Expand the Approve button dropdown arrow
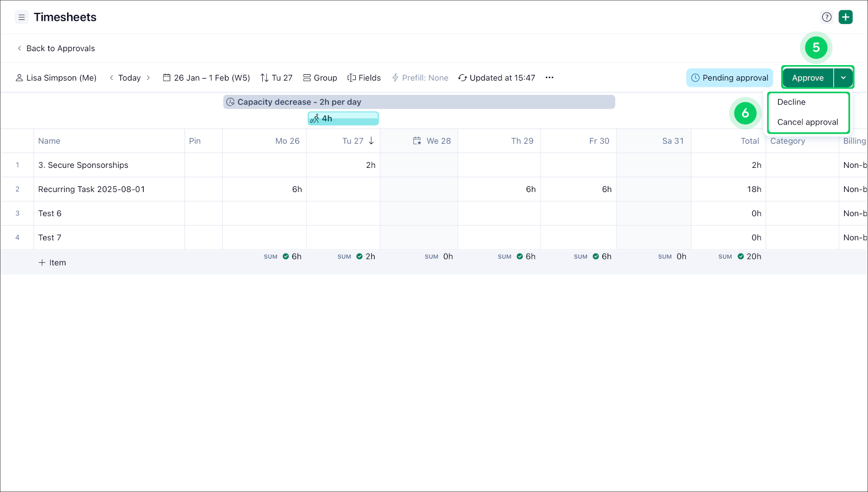The width and height of the screenshot is (868, 492). [843, 78]
